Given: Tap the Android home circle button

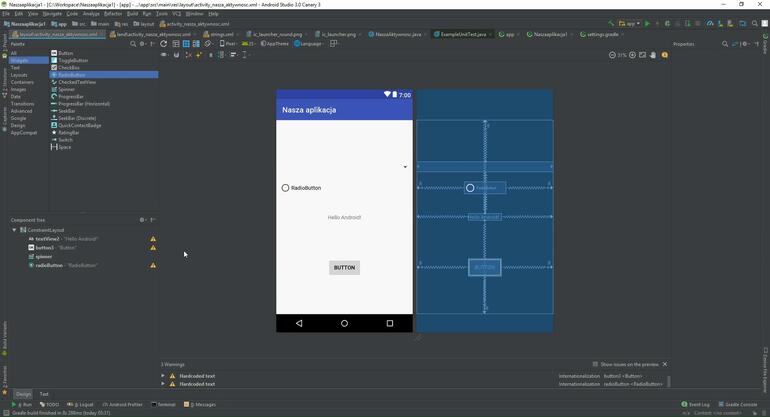Looking at the screenshot, I should 344,323.
